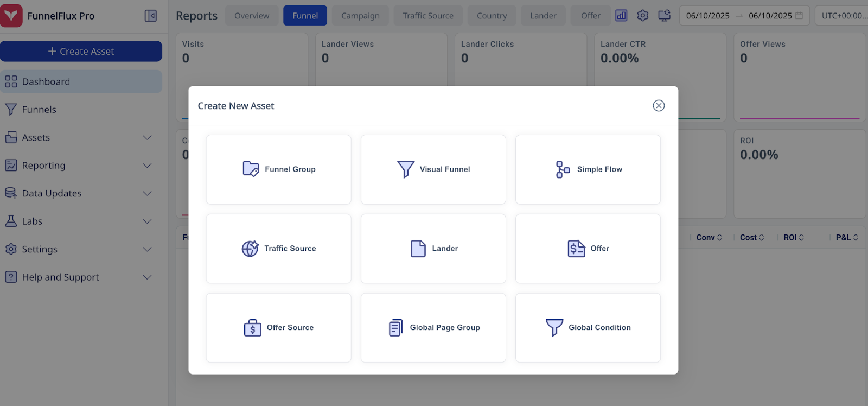Pick the Simple Flow icon
This screenshot has height=406, width=868.
coord(563,169)
